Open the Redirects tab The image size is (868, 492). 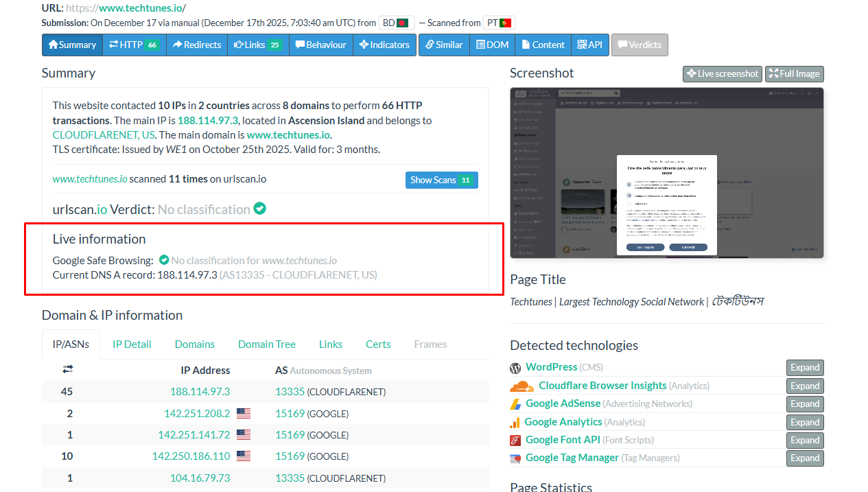[x=197, y=45]
